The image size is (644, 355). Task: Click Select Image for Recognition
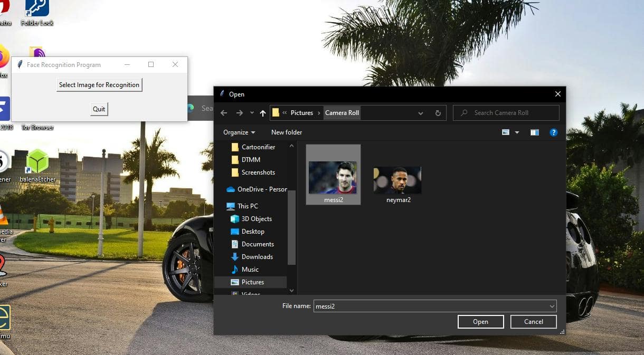(x=99, y=85)
